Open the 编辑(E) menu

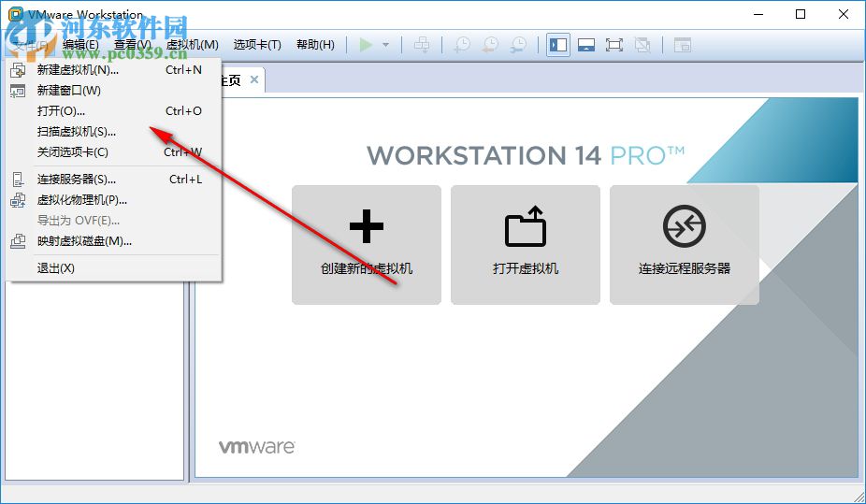80,45
